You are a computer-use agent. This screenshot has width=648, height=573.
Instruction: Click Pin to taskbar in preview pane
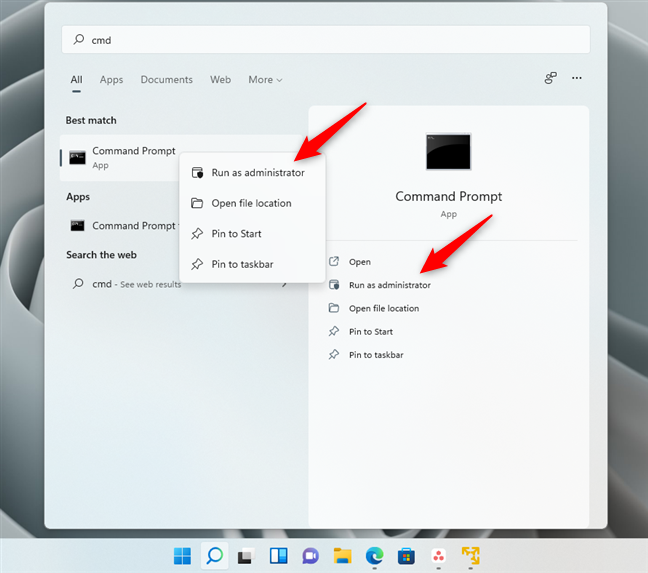coord(376,355)
